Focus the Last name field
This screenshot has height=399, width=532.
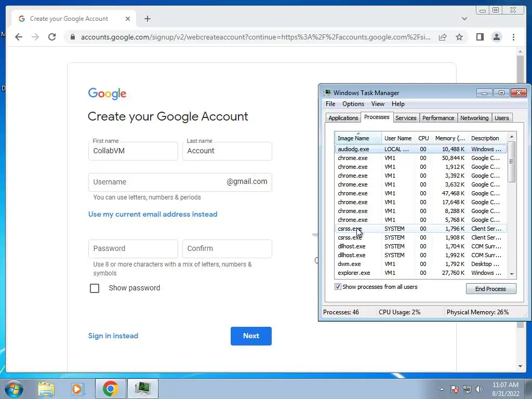(227, 151)
